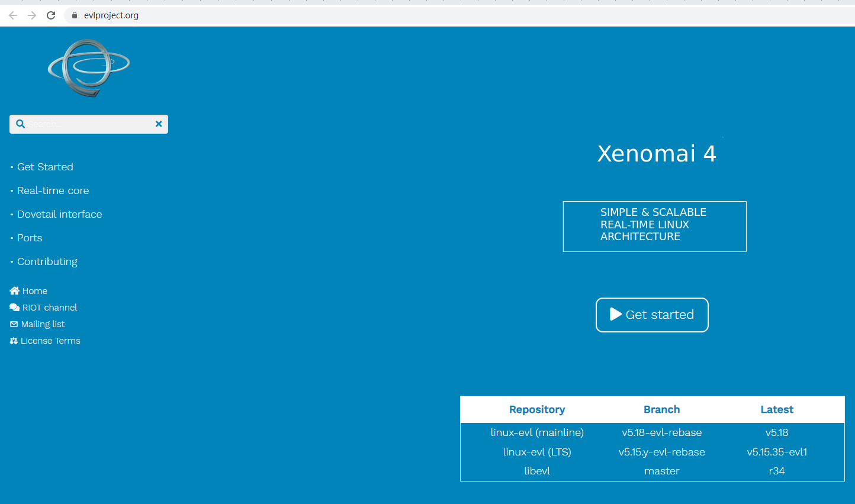Image resolution: width=855 pixels, height=504 pixels.
Task: Open the Real-time core section
Action: tap(53, 190)
